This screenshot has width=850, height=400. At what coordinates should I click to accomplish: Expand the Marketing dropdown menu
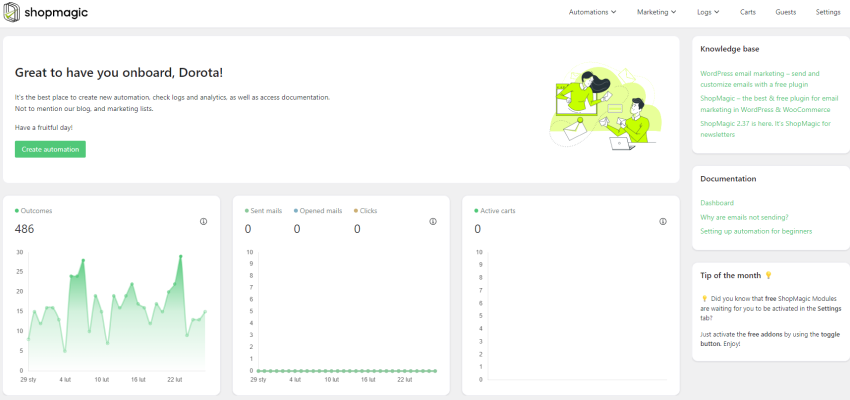click(x=656, y=12)
